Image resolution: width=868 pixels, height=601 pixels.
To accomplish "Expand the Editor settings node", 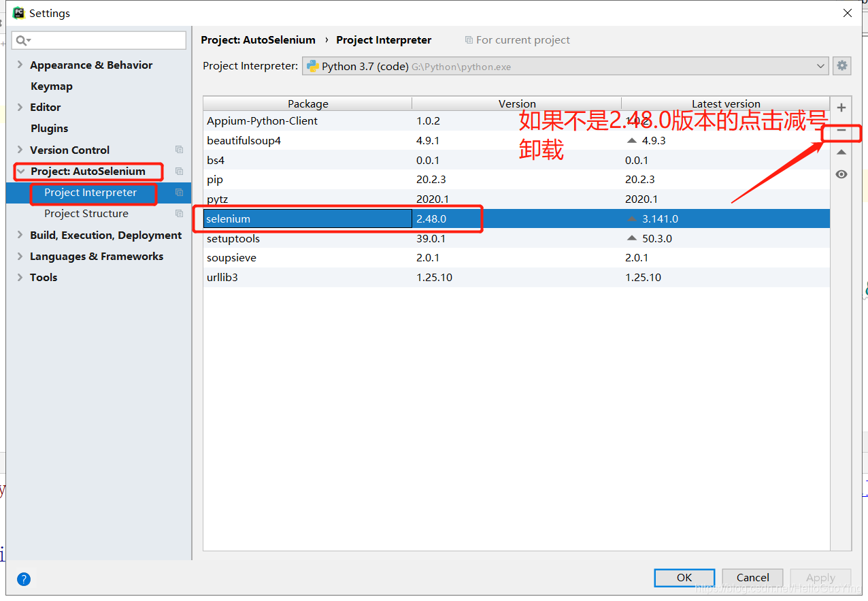I will coord(20,108).
